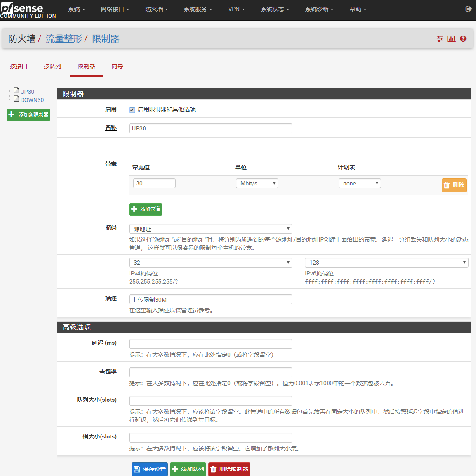Open the IPv4 mask bits dropdown

point(210,263)
